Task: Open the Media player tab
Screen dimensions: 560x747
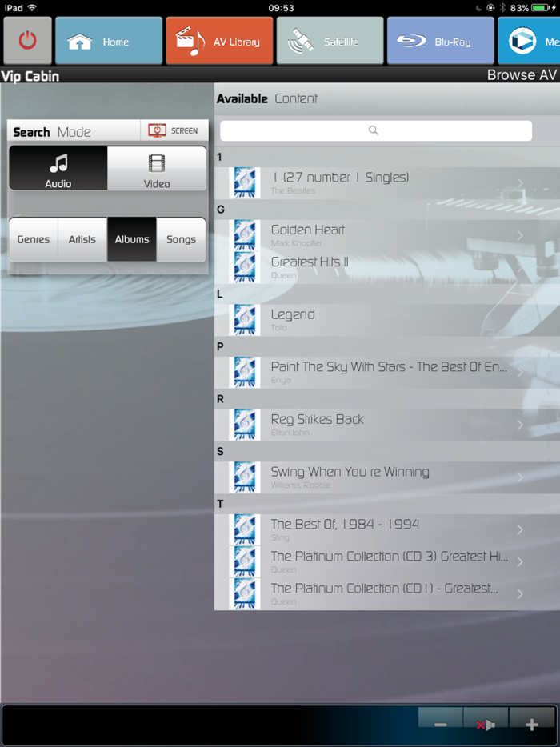Action: coord(529,41)
